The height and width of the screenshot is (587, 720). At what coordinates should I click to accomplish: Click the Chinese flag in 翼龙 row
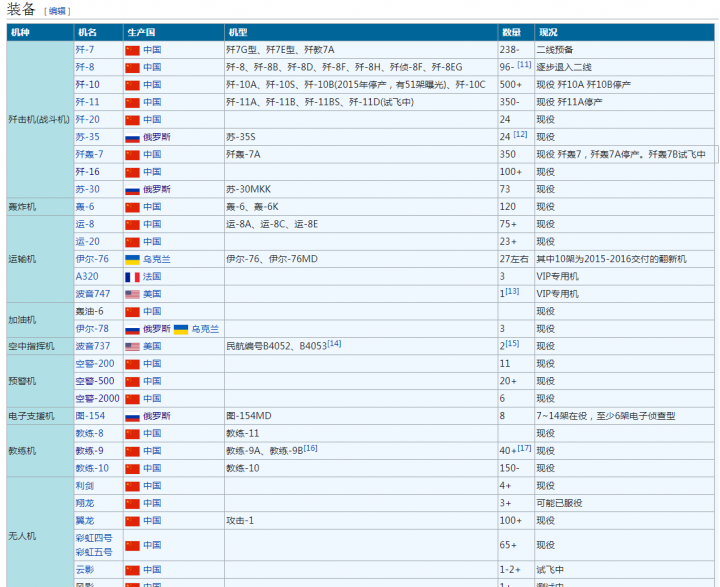click(132, 521)
